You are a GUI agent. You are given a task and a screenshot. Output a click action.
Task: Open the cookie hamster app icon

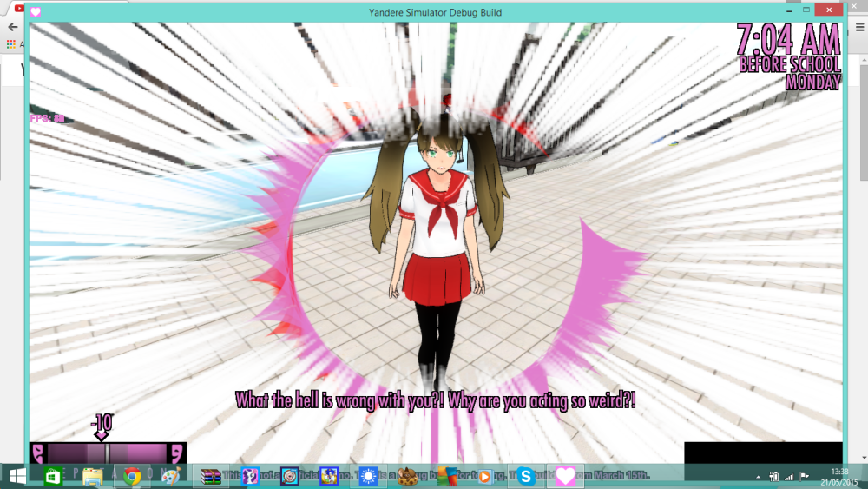tap(407, 476)
